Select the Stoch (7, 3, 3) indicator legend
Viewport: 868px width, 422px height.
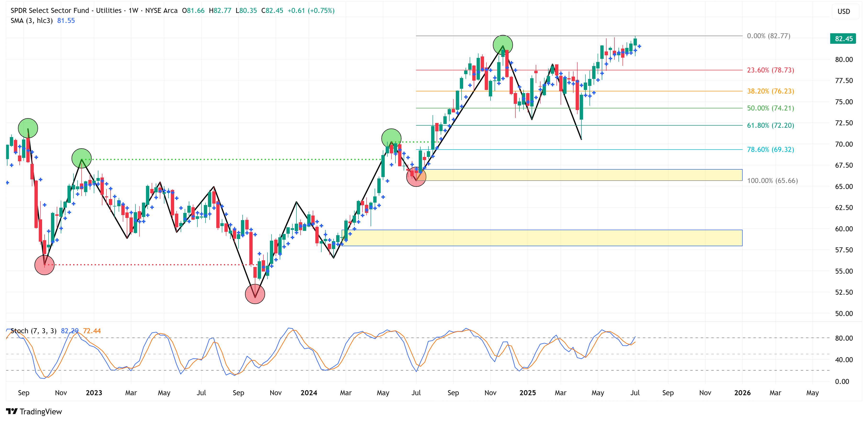33,331
